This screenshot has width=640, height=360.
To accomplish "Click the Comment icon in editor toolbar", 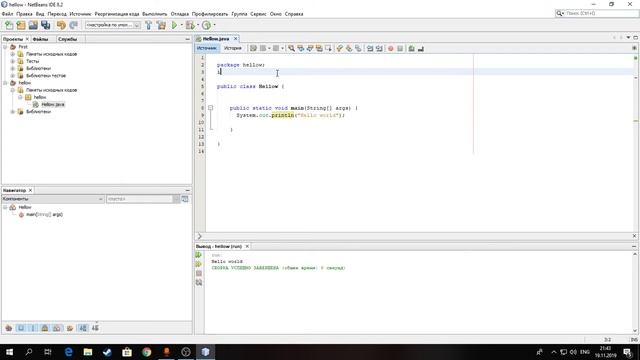I will tap(411, 49).
